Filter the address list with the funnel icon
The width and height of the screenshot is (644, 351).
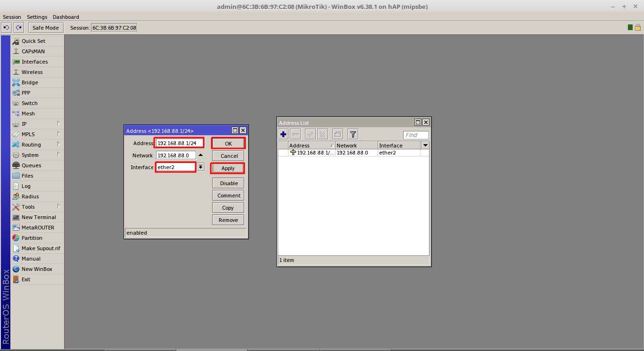(x=353, y=134)
